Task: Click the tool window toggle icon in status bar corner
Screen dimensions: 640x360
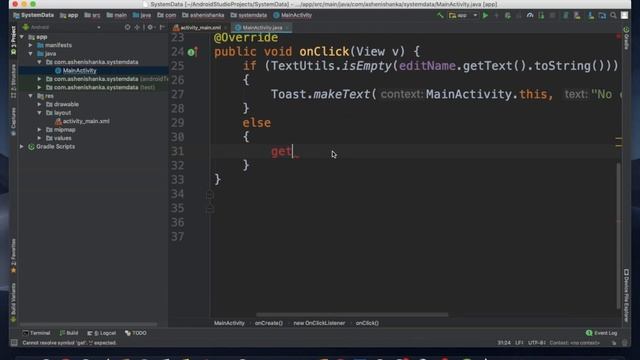Action: point(14,343)
